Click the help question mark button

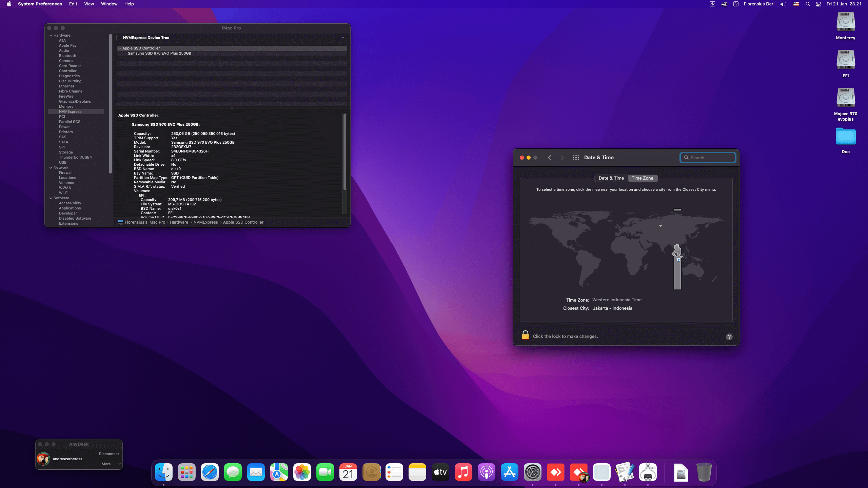729,337
